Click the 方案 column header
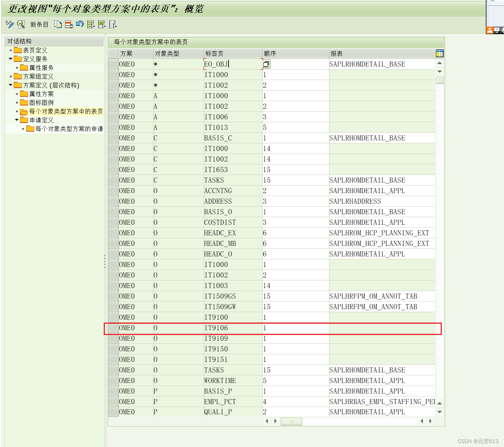Viewport: 504px width, 447px height. point(136,53)
